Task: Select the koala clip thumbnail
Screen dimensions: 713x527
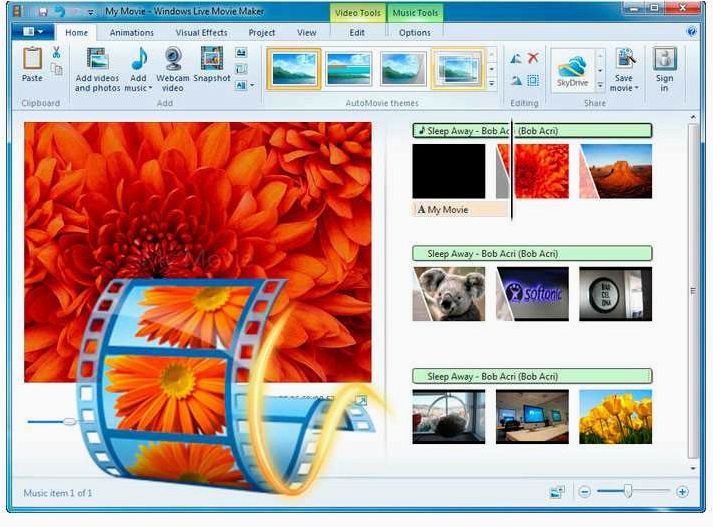Action: pyautogui.click(x=449, y=294)
